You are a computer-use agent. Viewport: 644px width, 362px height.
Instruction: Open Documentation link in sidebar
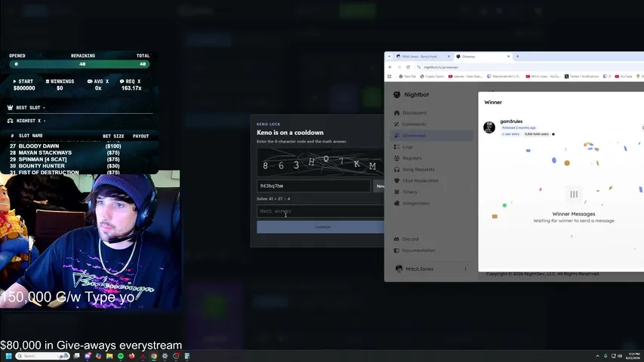pyautogui.click(x=418, y=250)
